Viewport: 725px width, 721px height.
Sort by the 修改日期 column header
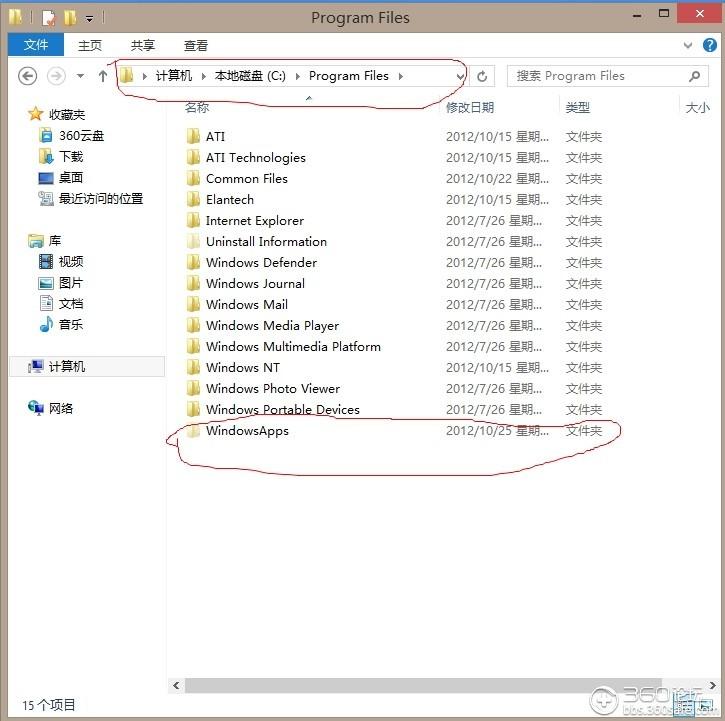pyautogui.click(x=470, y=107)
